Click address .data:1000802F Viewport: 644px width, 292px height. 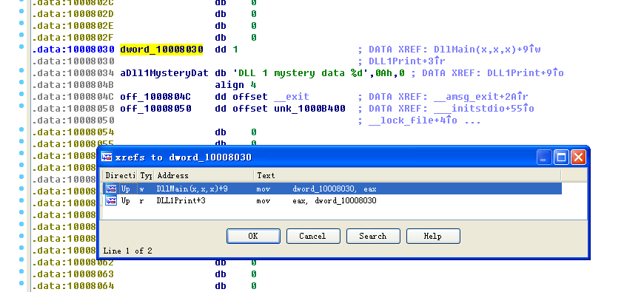point(73,37)
